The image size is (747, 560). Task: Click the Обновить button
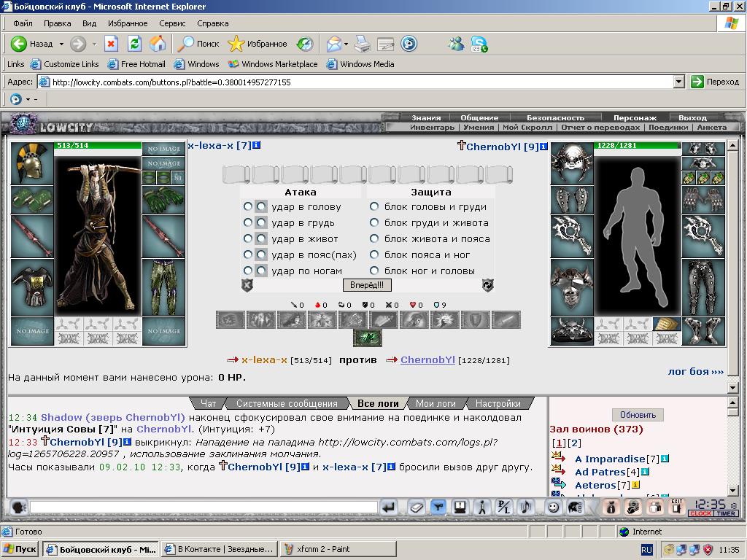pyautogui.click(x=638, y=415)
